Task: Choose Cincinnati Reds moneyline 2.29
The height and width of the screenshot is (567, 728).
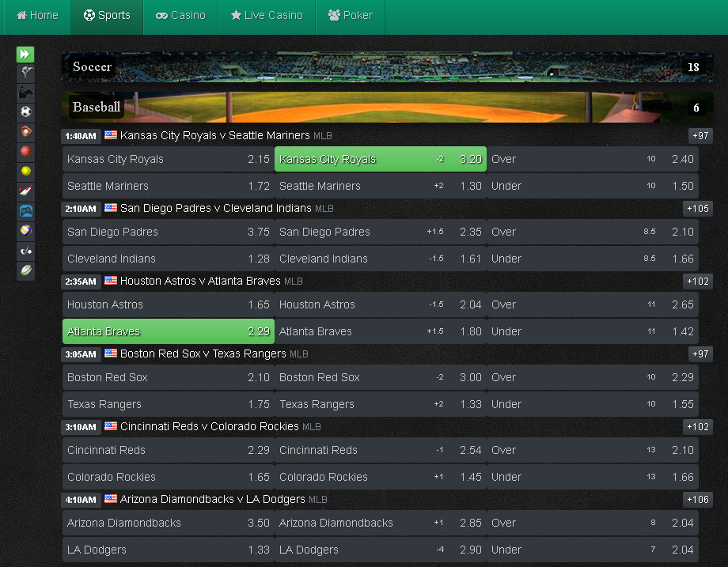Action: [169, 451]
